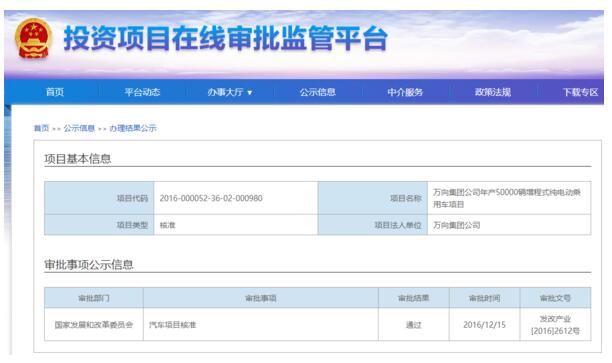Click the 国家发展和改革委员会 table cell
Viewport: 612px width, 363px height.
(x=94, y=325)
